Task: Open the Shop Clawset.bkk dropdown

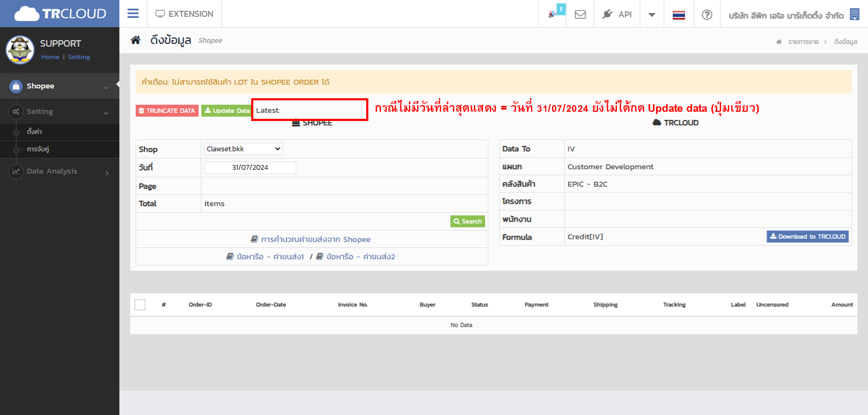Action: point(243,149)
